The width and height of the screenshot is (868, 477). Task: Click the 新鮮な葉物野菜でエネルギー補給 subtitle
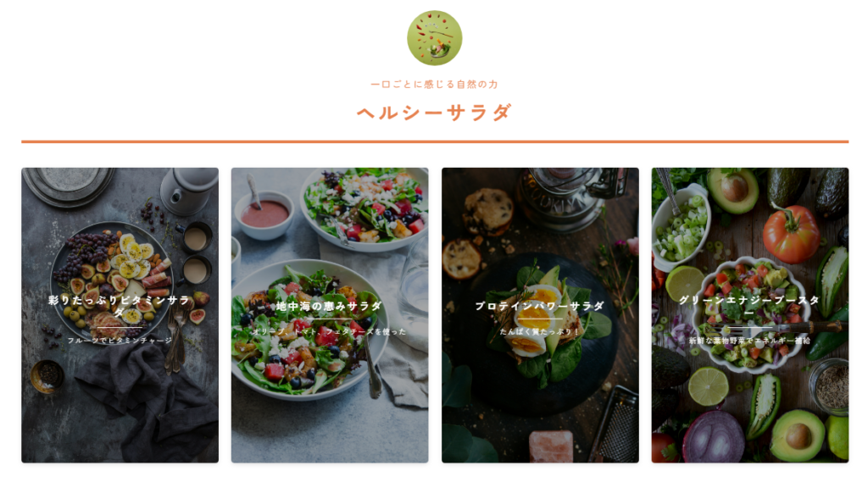tap(749, 341)
